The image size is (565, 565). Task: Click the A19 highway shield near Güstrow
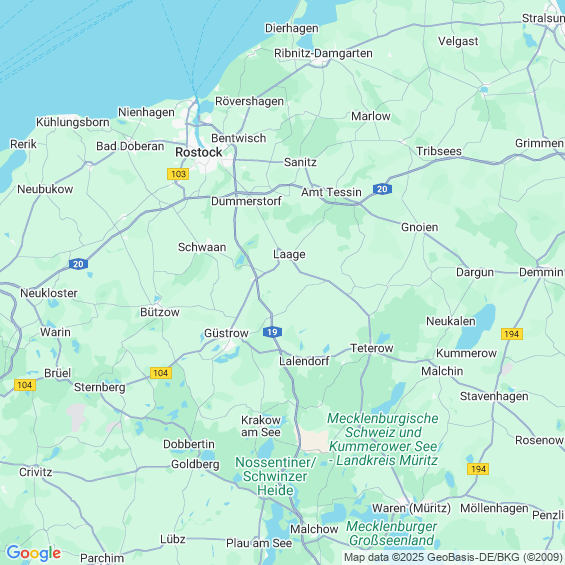tap(272, 332)
